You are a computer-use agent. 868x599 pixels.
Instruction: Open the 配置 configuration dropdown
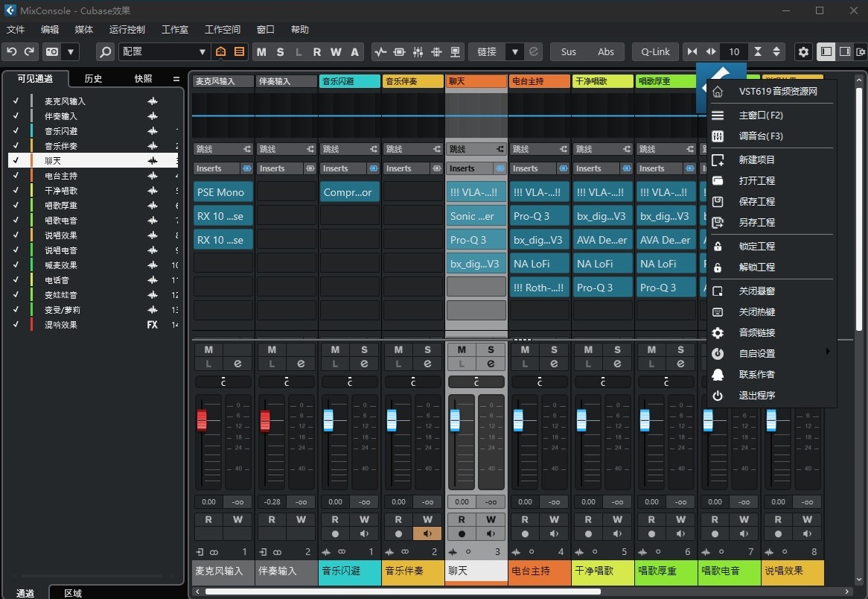click(164, 51)
